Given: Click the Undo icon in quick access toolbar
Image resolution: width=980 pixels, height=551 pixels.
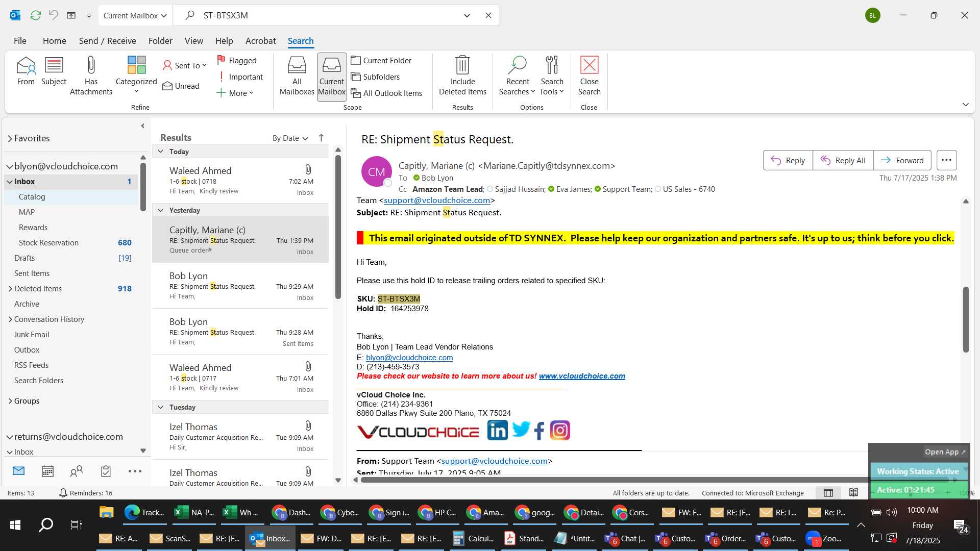Looking at the screenshot, I should point(53,15).
